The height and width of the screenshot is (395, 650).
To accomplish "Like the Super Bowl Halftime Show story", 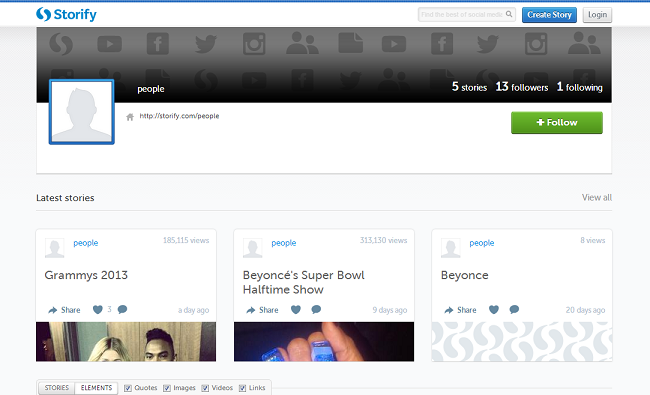I will point(296,310).
